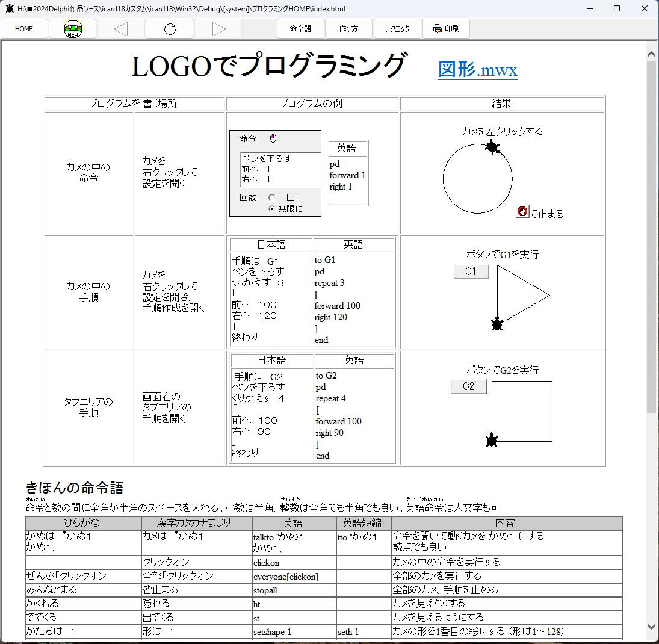Go back with the left arrow button
The width and height of the screenshot is (659, 644).
tap(121, 29)
